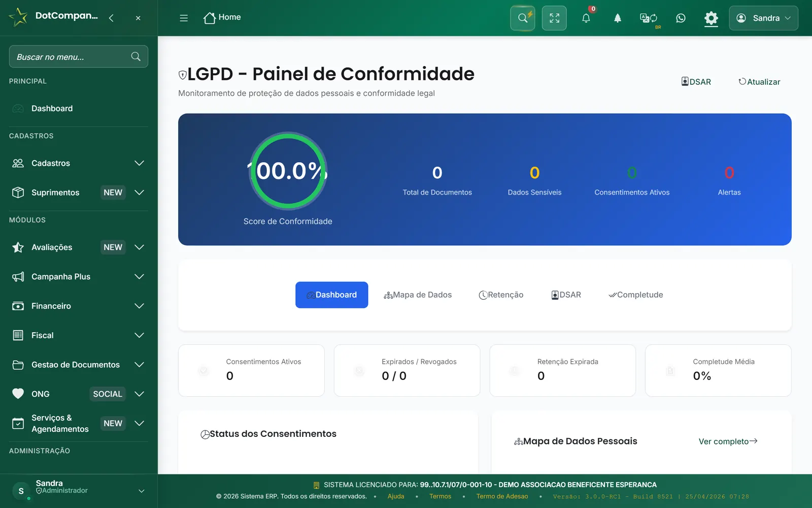812x508 pixels.
Task: Select the Retenção tab
Action: pos(501,295)
